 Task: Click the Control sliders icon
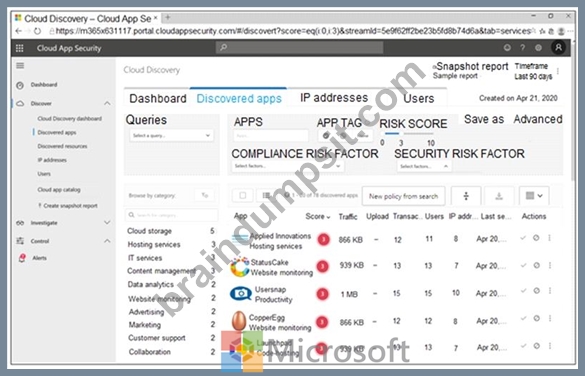pyautogui.click(x=20, y=241)
